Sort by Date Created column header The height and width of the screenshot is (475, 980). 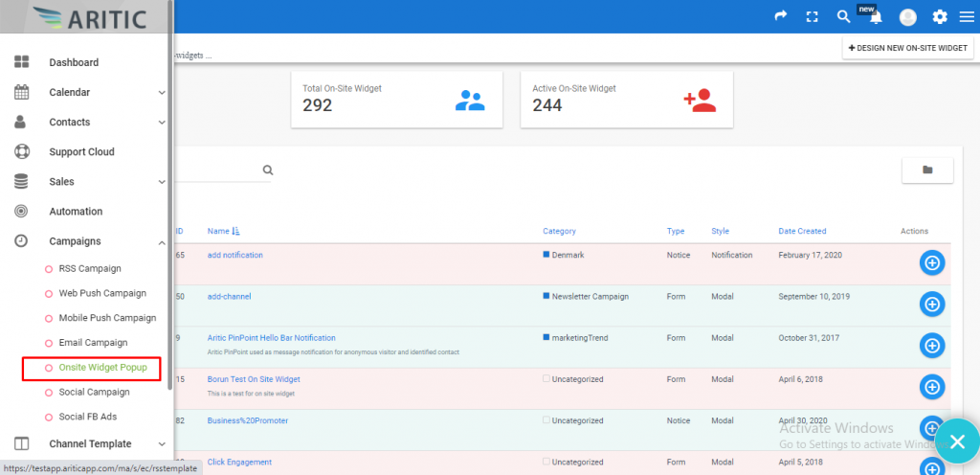point(803,231)
